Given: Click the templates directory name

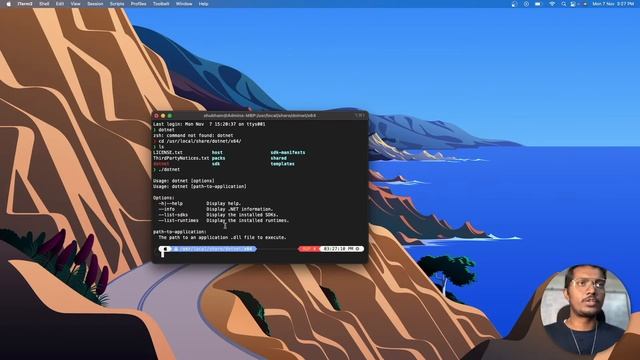Looking at the screenshot, I should tap(282, 164).
